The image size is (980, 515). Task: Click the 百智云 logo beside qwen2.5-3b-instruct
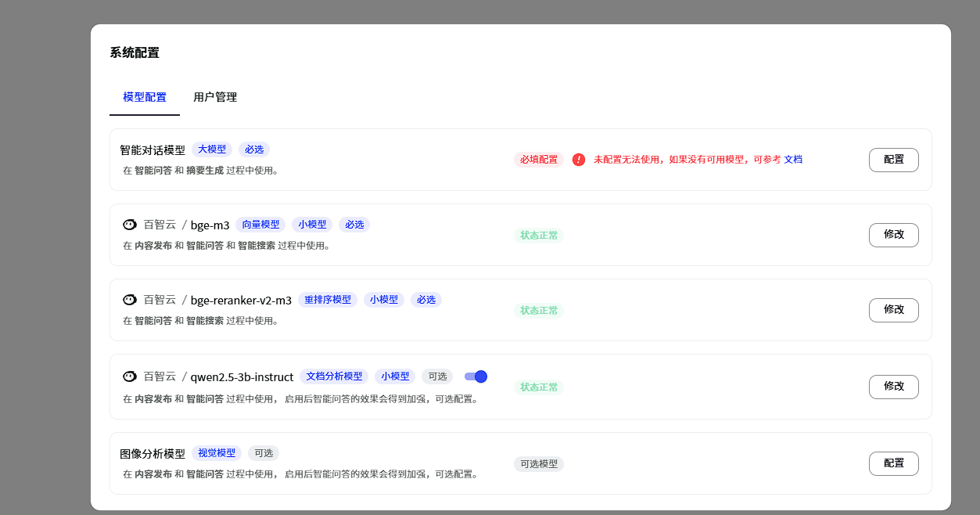point(130,376)
